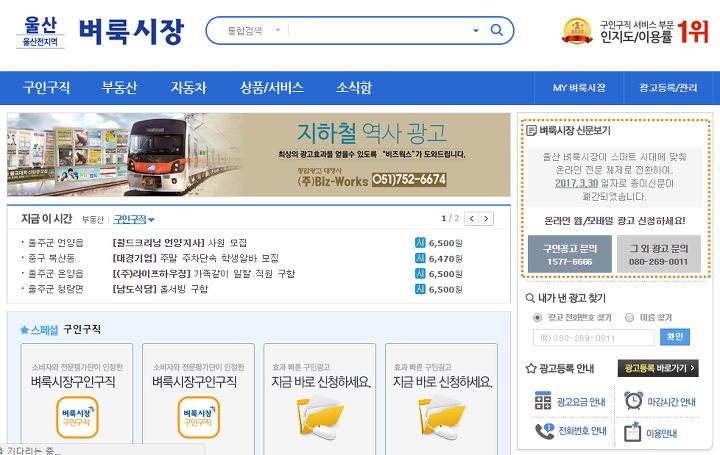Click the magnifier search icon
Image resolution: width=720 pixels, height=455 pixels.
[x=496, y=30]
